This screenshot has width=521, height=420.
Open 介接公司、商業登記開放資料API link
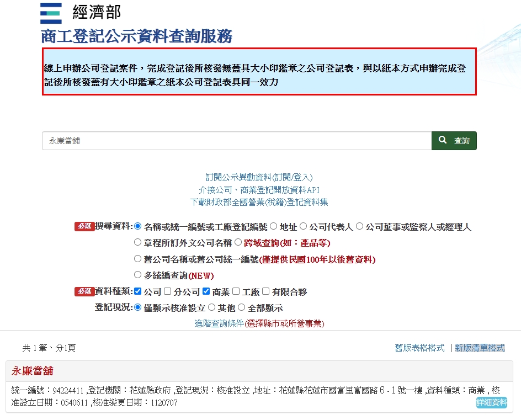coord(259,190)
